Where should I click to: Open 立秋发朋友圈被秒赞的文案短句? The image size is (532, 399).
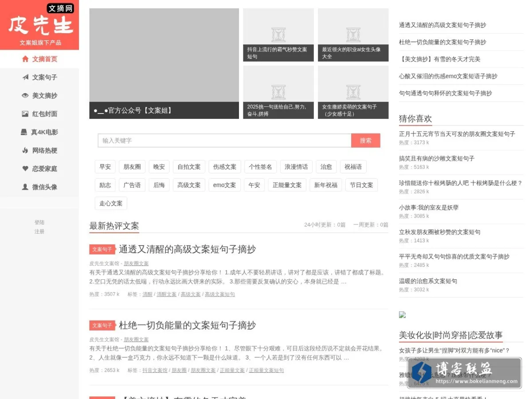440,232
